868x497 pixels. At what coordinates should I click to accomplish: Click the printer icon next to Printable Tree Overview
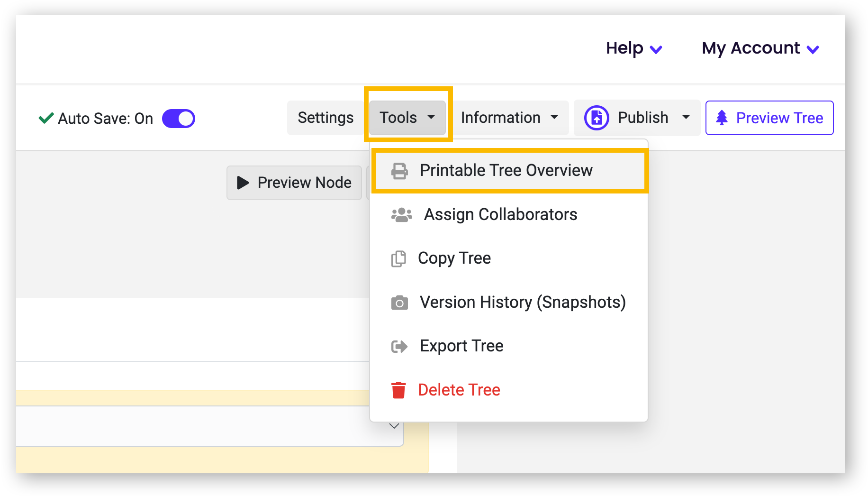click(399, 170)
